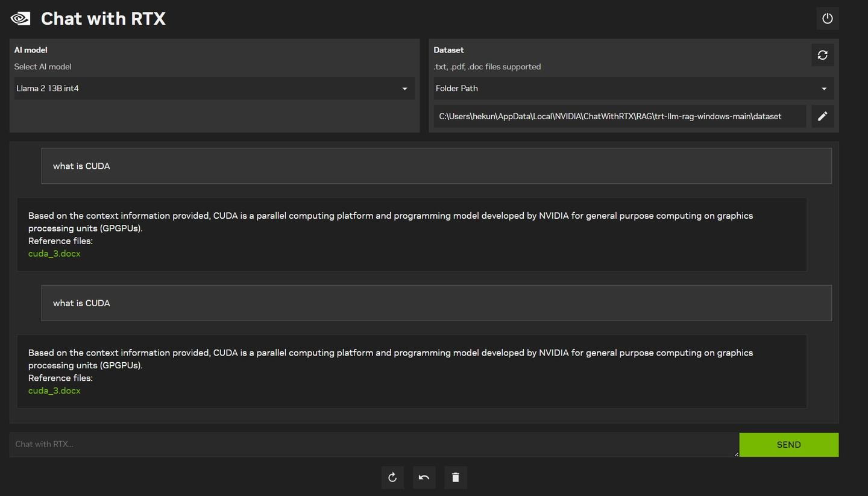Select the second 'what is CUDA' user message
Viewport: 868px width, 496px height.
click(436, 303)
